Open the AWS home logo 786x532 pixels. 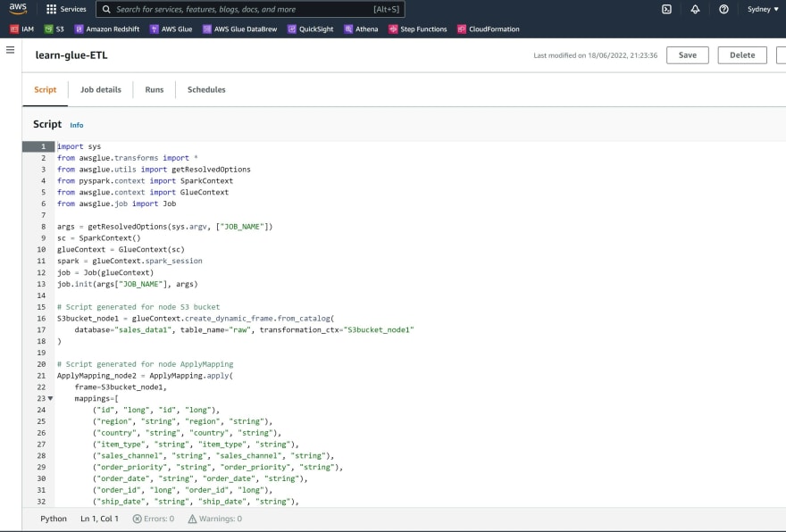[x=18, y=9]
